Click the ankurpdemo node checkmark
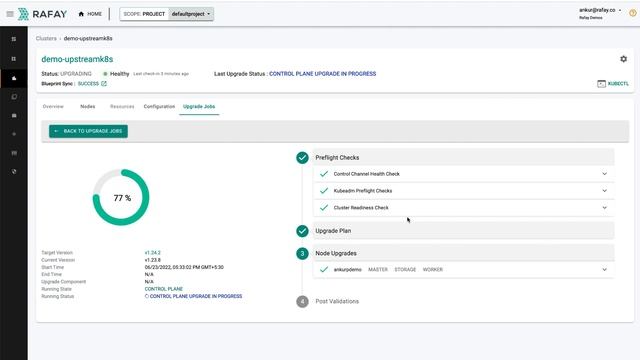 (324, 270)
